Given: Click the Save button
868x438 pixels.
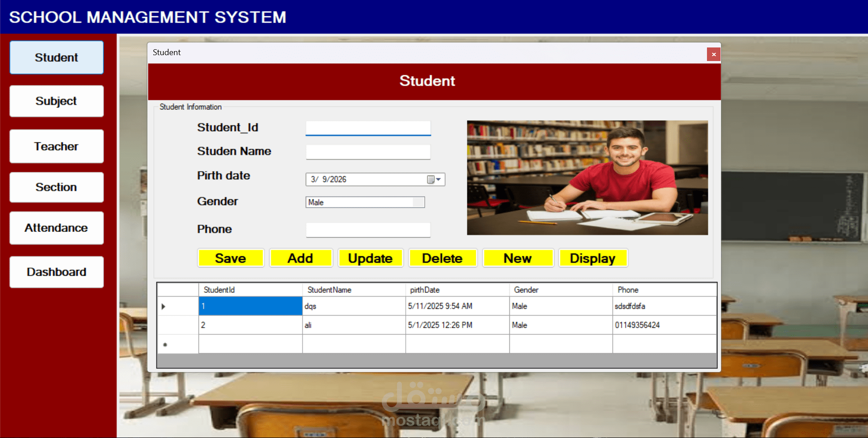Looking at the screenshot, I should [230, 258].
